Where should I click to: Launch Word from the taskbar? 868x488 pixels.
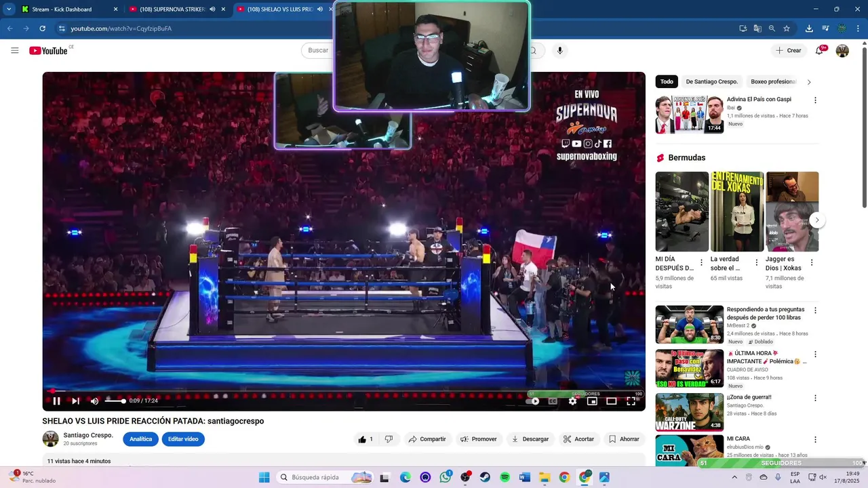(x=524, y=477)
